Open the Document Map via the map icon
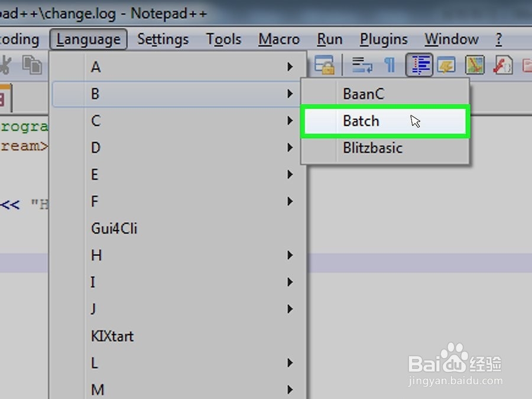Image resolution: width=532 pixels, height=399 pixels. pos(475,65)
